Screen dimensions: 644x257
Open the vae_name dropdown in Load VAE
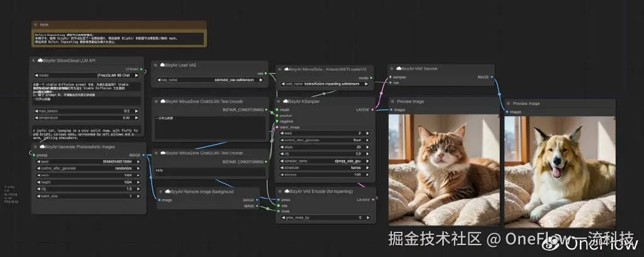point(210,80)
